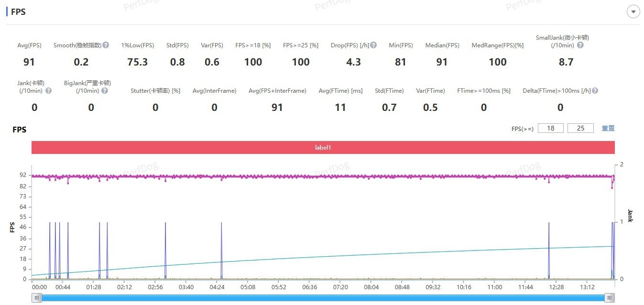Click the BigJank(严重卡顿) help icon
This screenshot has width=644, height=305.
[x=105, y=90]
